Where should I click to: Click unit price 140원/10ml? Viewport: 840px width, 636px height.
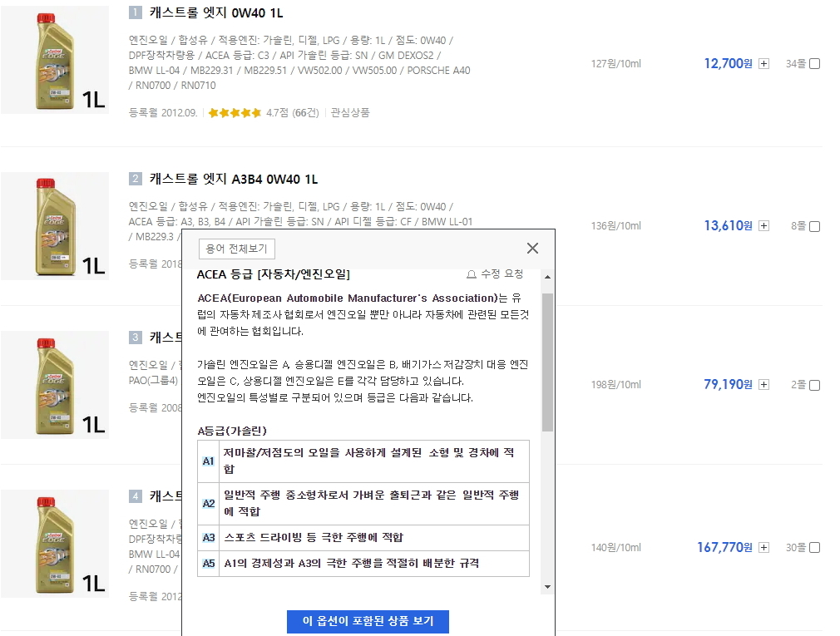point(615,547)
